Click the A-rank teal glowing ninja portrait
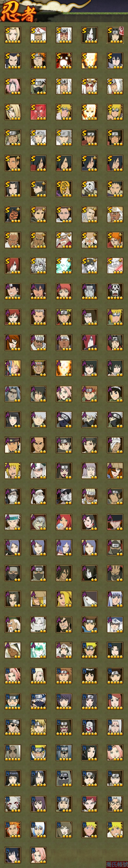Screen dimensions: 128x868 [x=38, y=650]
